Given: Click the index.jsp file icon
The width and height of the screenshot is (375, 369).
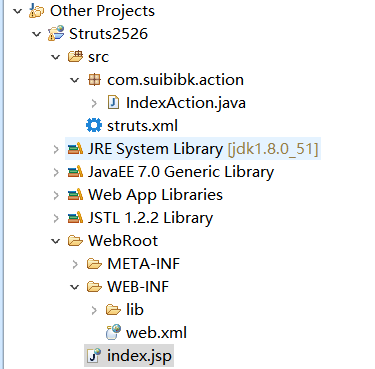Looking at the screenshot, I should tap(94, 355).
